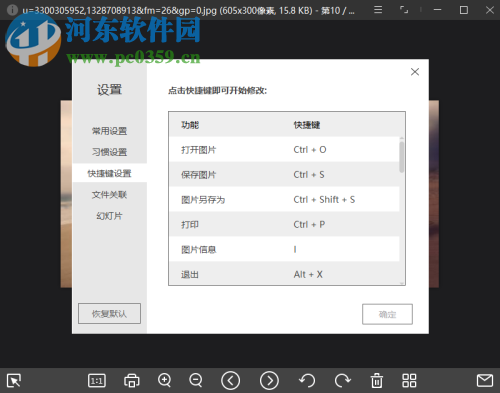Select the 图片另存为 function row
Screen dimensions: 500x393
tap(284, 200)
